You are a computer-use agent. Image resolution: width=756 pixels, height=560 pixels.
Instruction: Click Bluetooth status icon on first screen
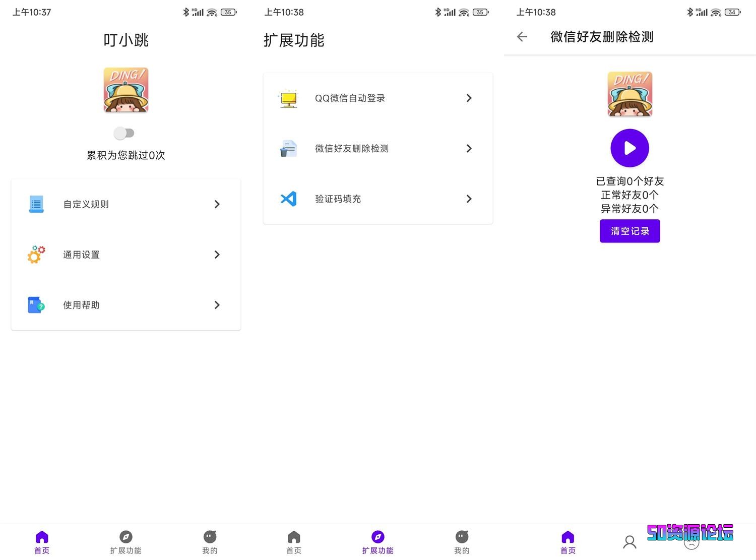pyautogui.click(x=186, y=12)
